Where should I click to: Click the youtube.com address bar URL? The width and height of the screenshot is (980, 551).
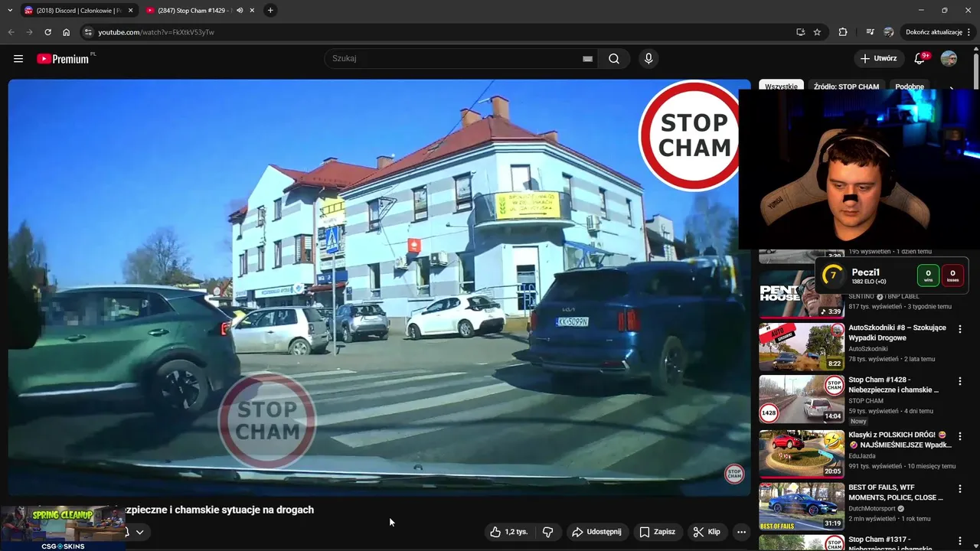pos(156,32)
